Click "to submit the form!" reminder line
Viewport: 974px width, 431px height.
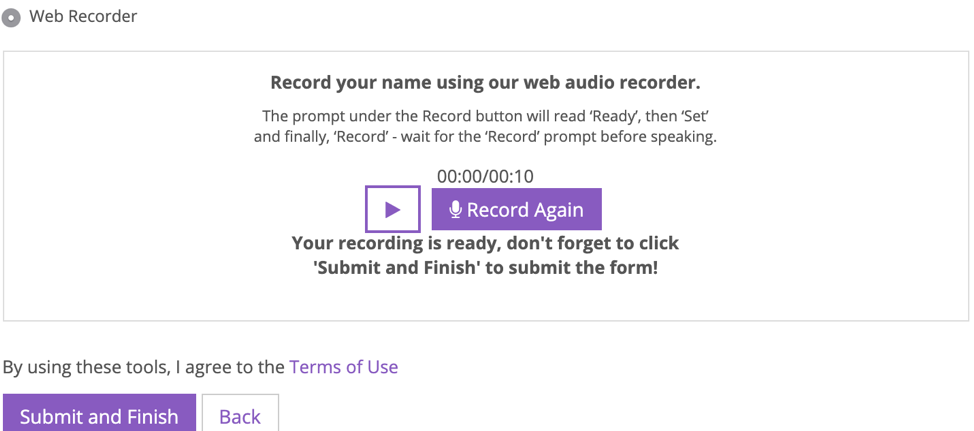click(x=485, y=269)
